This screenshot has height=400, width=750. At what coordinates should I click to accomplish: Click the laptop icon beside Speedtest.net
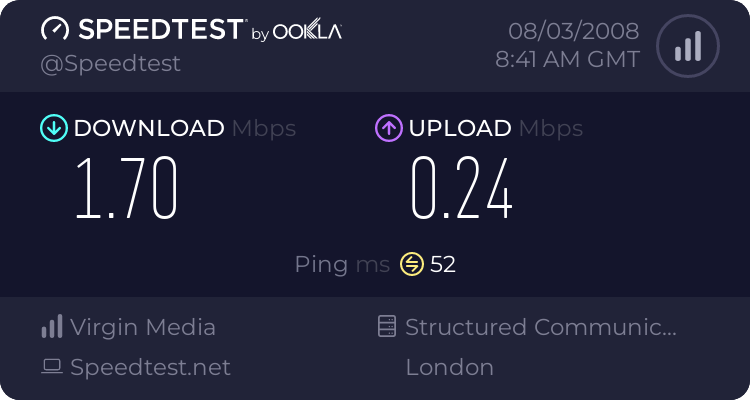tap(52, 367)
